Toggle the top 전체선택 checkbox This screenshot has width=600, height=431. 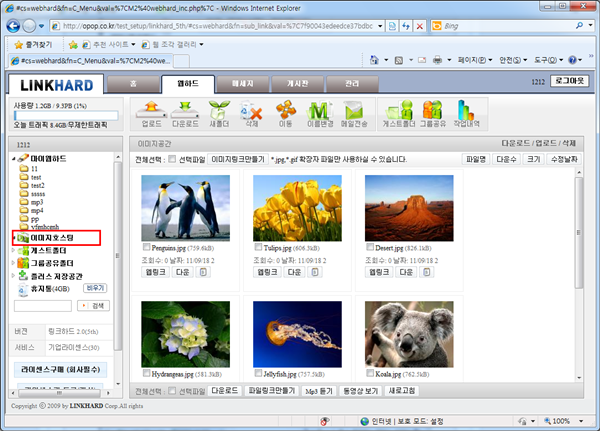172,158
